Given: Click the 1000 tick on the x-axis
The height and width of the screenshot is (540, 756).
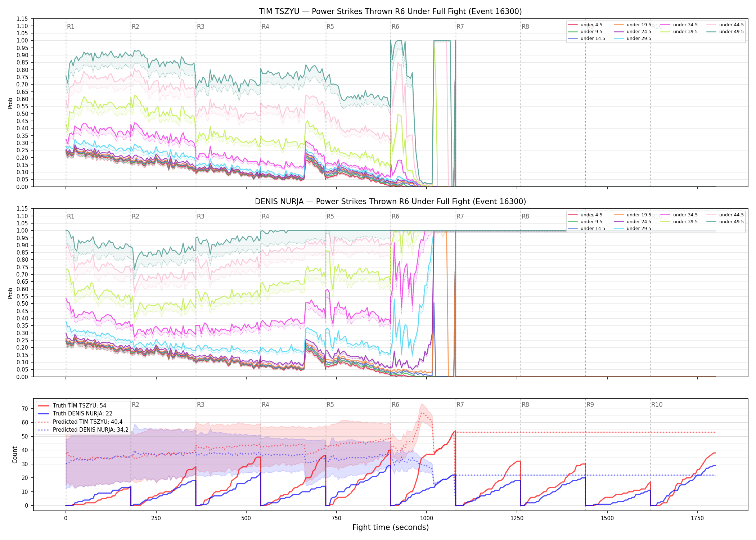Looking at the screenshot, I should coord(427,518).
